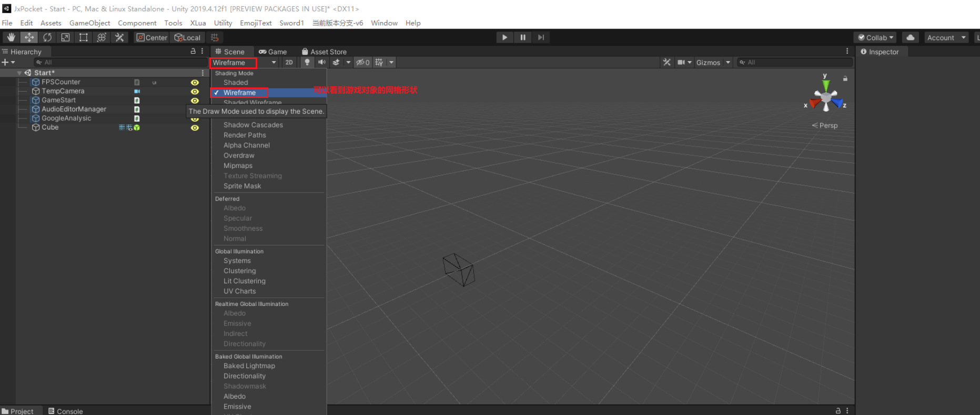The height and width of the screenshot is (415, 980).
Task: Switch to the Game tab
Action: click(x=273, y=52)
